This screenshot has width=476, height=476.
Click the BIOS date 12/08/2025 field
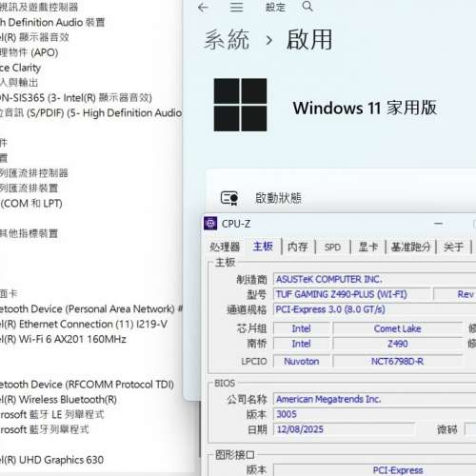pos(344,429)
